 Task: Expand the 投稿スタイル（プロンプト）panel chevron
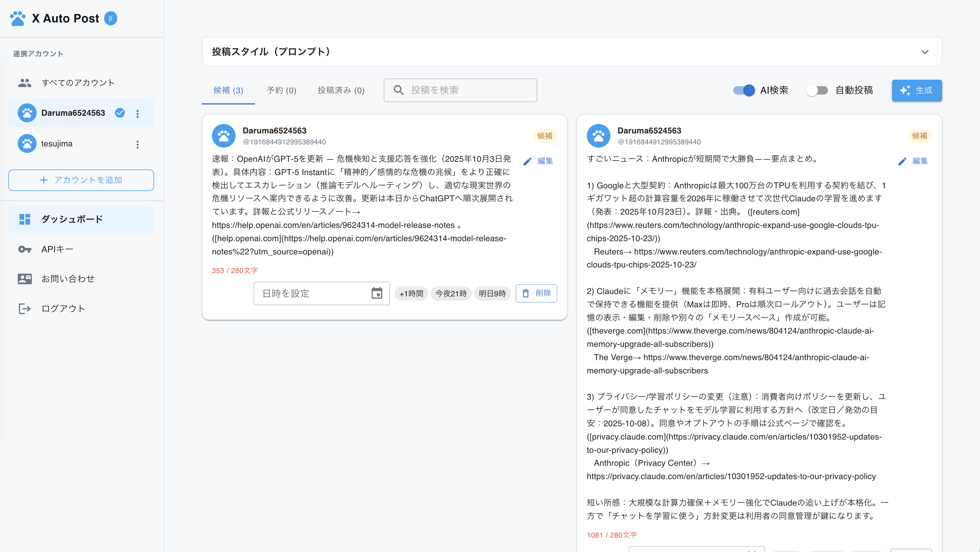click(x=925, y=52)
